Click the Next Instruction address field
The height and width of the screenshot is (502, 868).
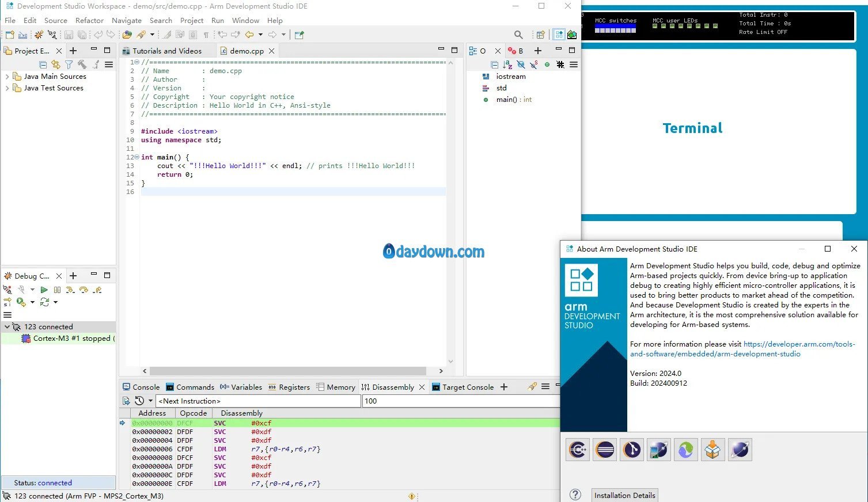[x=258, y=401]
